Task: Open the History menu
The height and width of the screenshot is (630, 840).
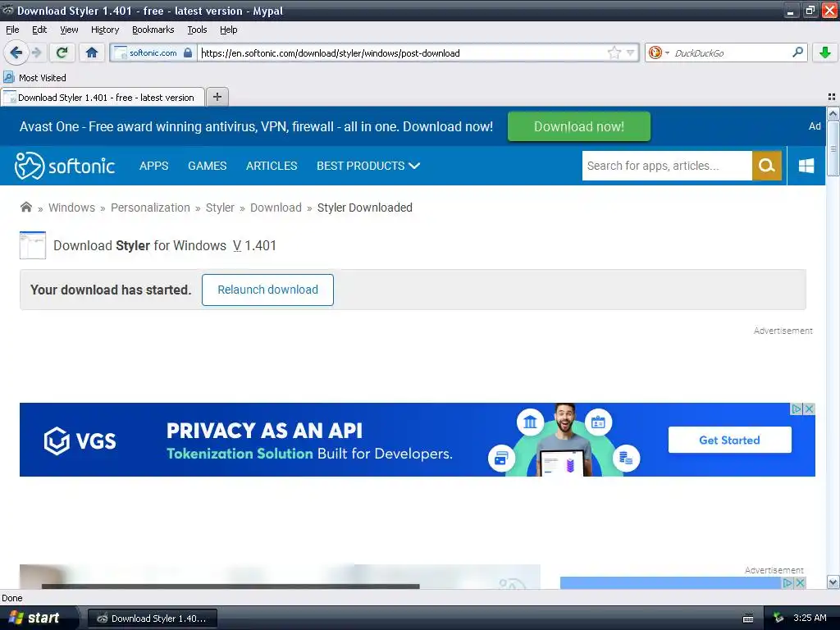Action: click(104, 30)
